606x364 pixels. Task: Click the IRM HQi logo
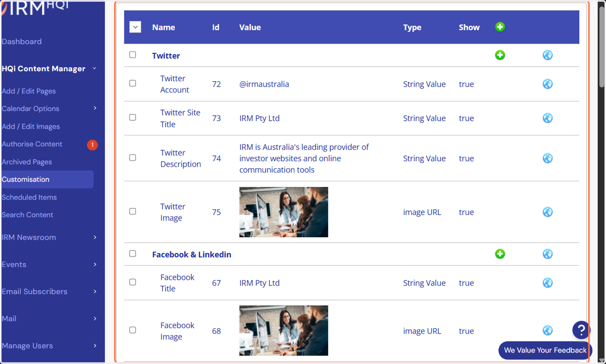pos(35,8)
